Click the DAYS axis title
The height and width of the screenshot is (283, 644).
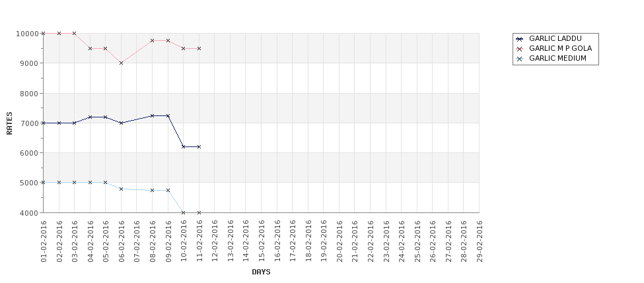pos(261,272)
